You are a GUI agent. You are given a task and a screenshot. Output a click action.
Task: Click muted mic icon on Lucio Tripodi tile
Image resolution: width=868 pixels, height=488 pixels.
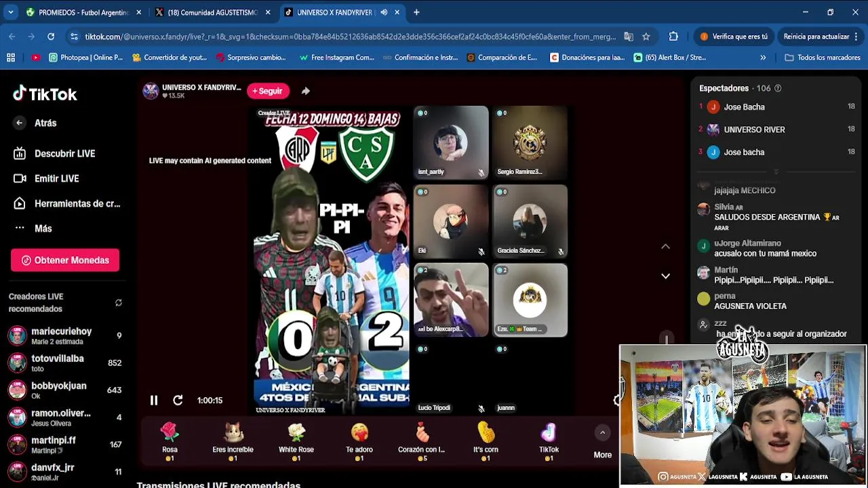[x=481, y=409]
